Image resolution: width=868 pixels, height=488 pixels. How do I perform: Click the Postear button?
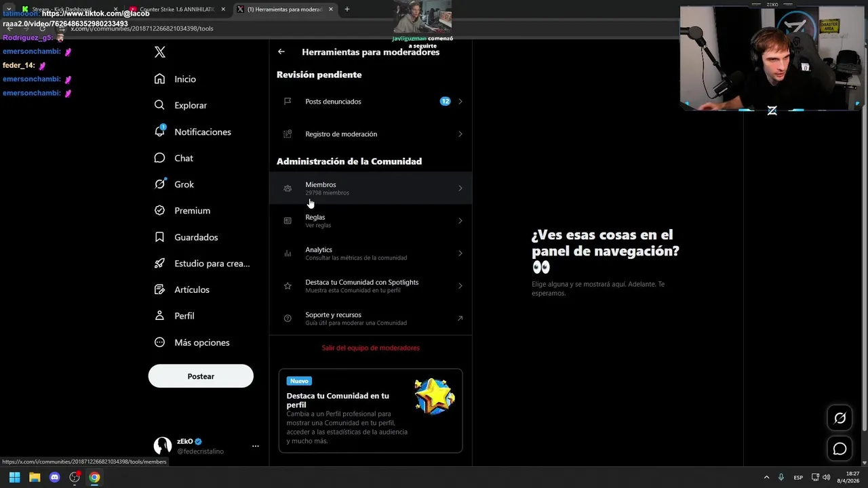(x=201, y=376)
